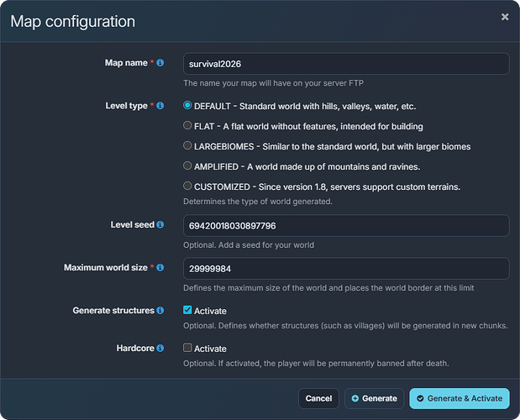Choose the LARGEBIOMES level type
This screenshot has width=520, height=420.
pyautogui.click(x=187, y=145)
